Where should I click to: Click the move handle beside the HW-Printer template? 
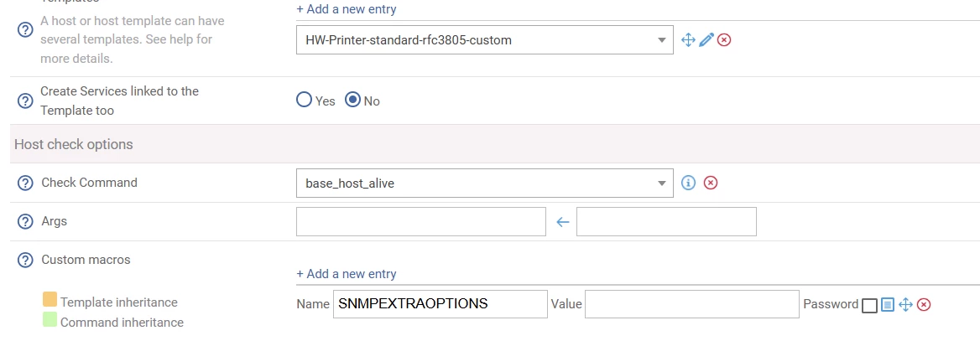coord(688,39)
